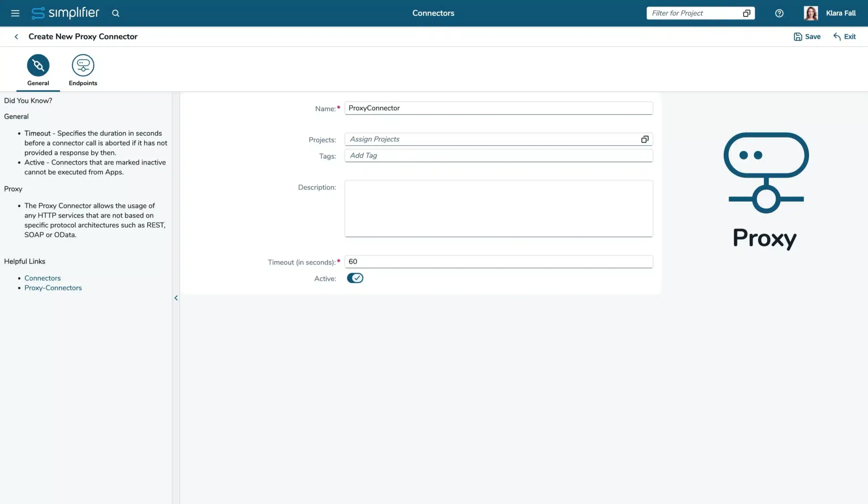Click the Helpful Links heading
This screenshot has height=504, width=868.
tap(25, 261)
